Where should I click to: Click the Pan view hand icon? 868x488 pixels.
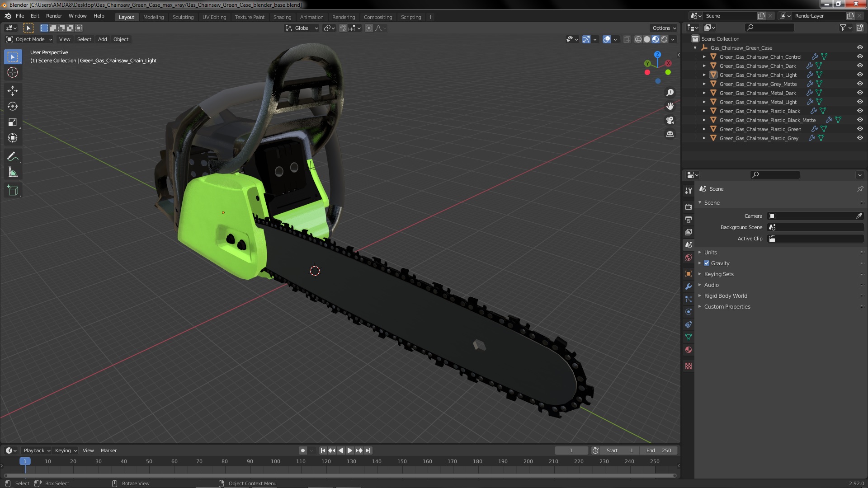(670, 106)
